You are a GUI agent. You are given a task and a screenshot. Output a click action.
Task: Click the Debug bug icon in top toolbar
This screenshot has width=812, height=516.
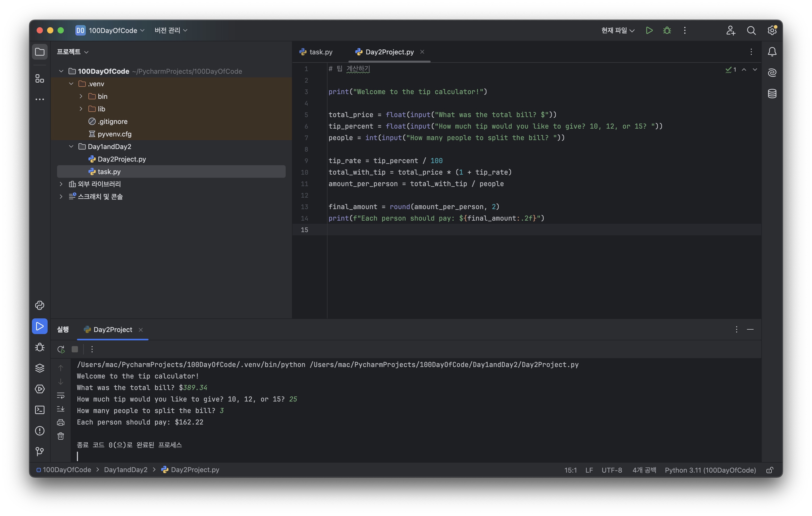click(x=667, y=30)
